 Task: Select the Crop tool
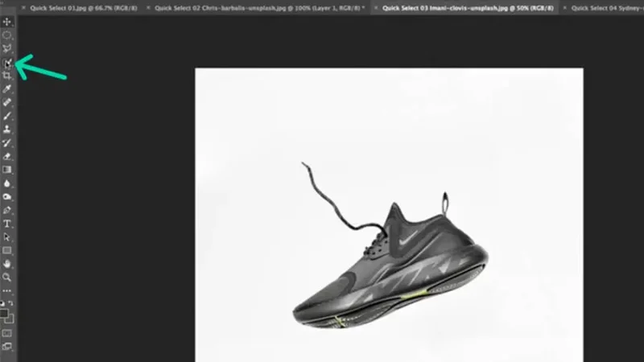6,76
